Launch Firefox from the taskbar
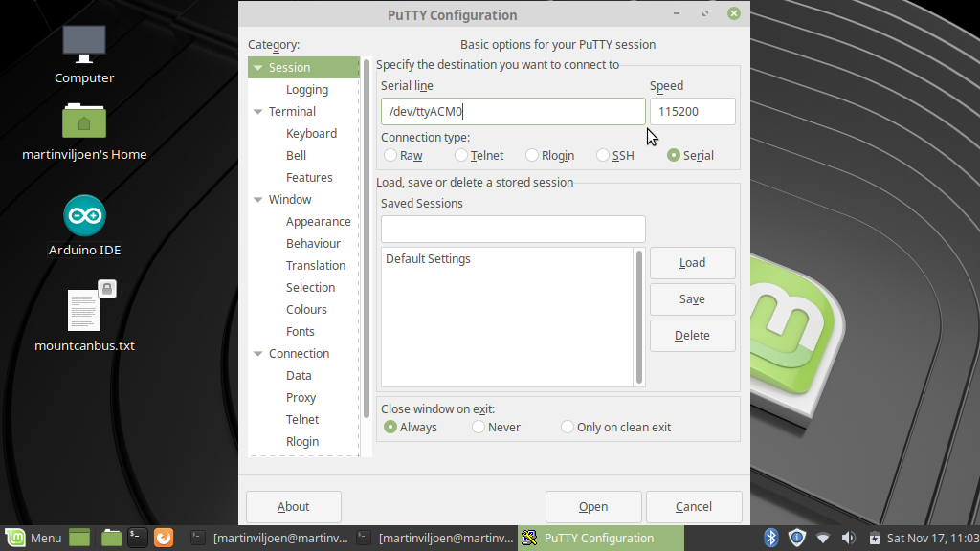This screenshot has width=980, height=551. pyautogui.click(x=163, y=538)
